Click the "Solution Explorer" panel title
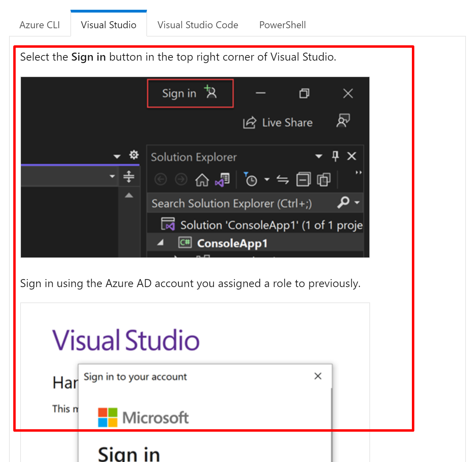476x462 pixels. 194,157
